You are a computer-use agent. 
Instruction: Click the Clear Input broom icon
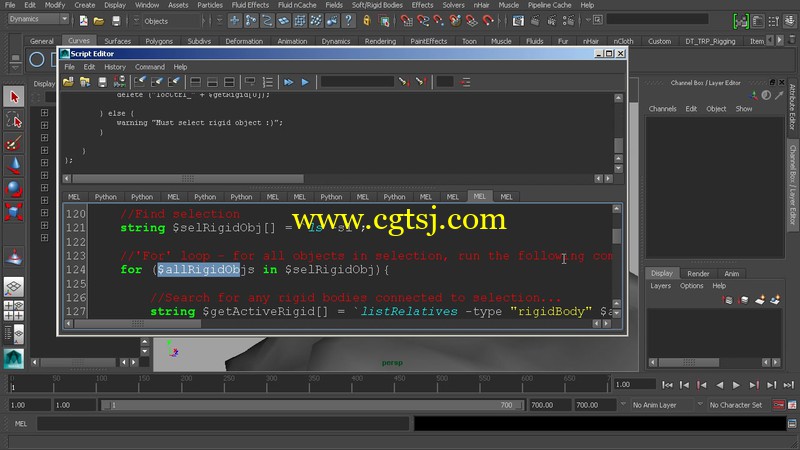point(157,82)
